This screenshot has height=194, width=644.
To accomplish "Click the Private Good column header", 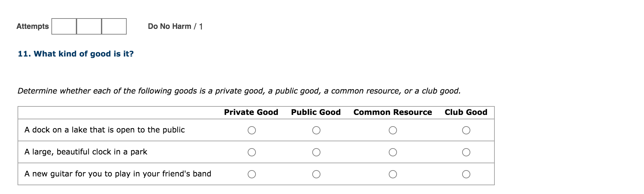I will [x=251, y=112].
